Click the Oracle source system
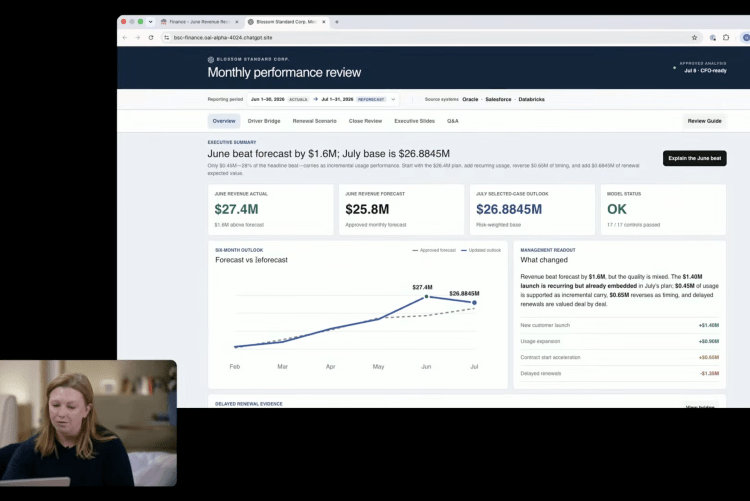 tap(470, 100)
